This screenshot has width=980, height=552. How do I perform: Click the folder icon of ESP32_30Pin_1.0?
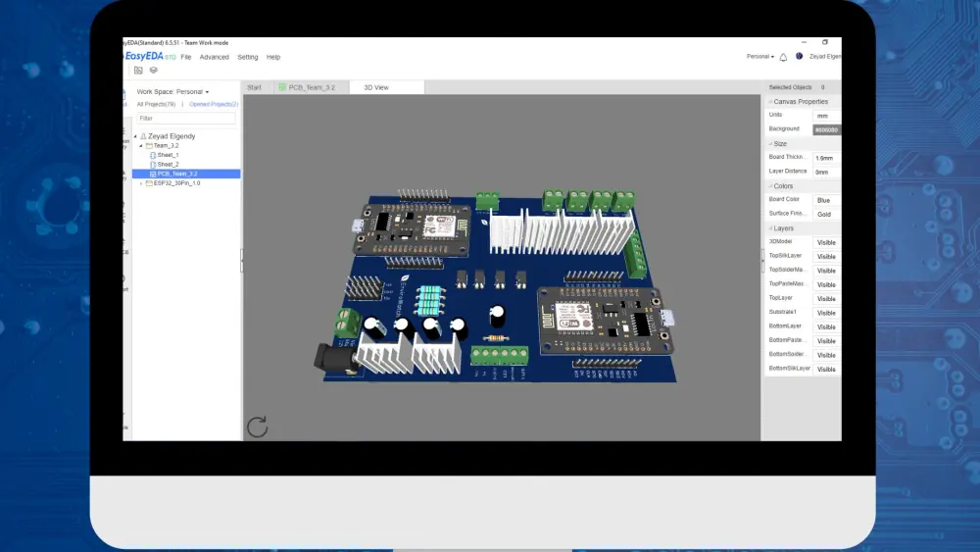click(x=149, y=183)
